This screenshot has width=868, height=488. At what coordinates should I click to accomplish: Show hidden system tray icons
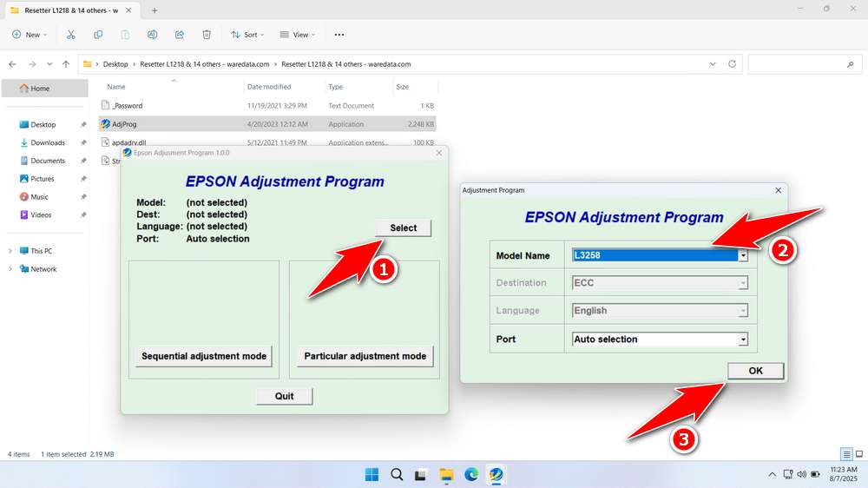click(x=772, y=475)
